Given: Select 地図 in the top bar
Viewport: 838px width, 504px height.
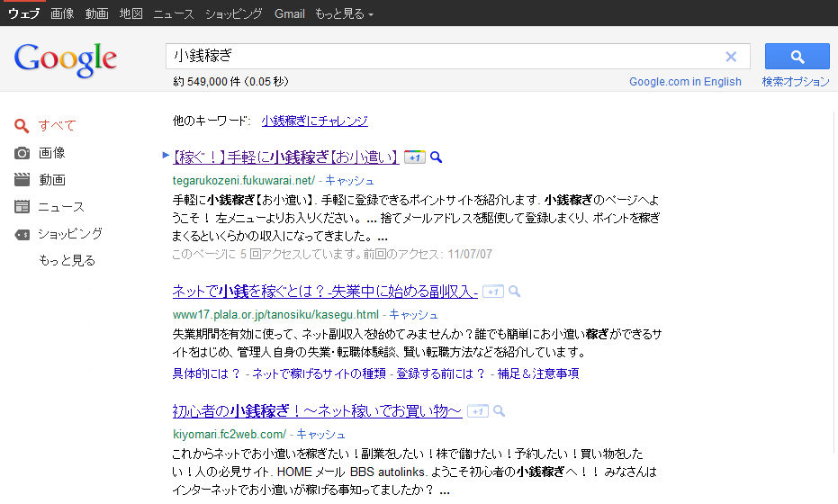Looking at the screenshot, I should (131, 13).
